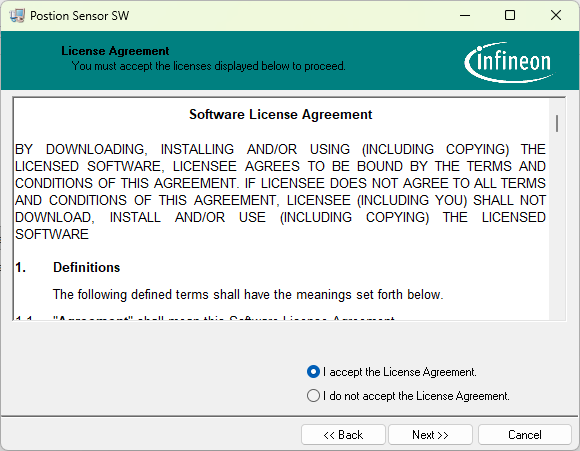The image size is (580, 451).
Task: Maximize the installer window
Action: pyautogui.click(x=510, y=16)
